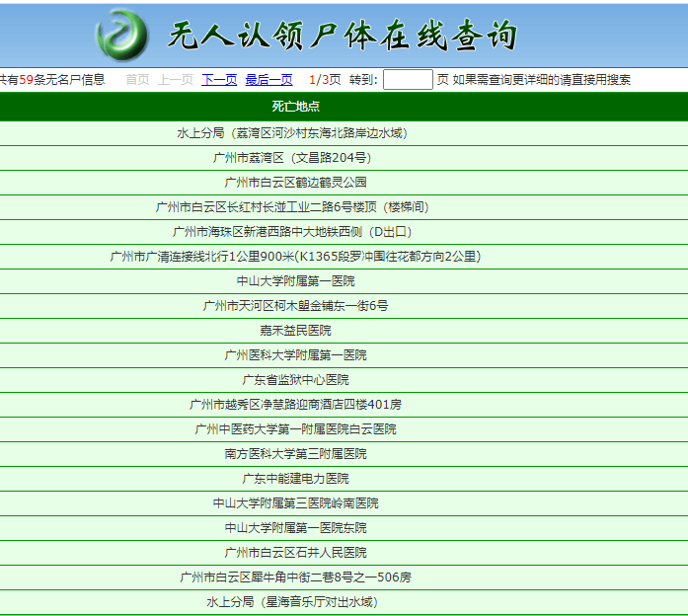The width and height of the screenshot is (688, 616).
Task: Click the disabled 首页 link
Action: 137,80
